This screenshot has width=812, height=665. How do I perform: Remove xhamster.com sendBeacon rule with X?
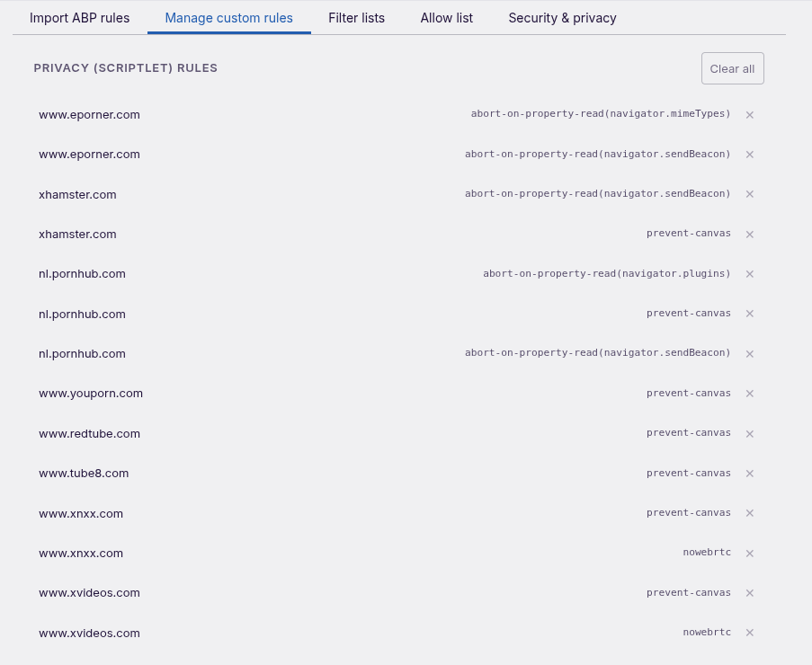click(x=749, y=194)
